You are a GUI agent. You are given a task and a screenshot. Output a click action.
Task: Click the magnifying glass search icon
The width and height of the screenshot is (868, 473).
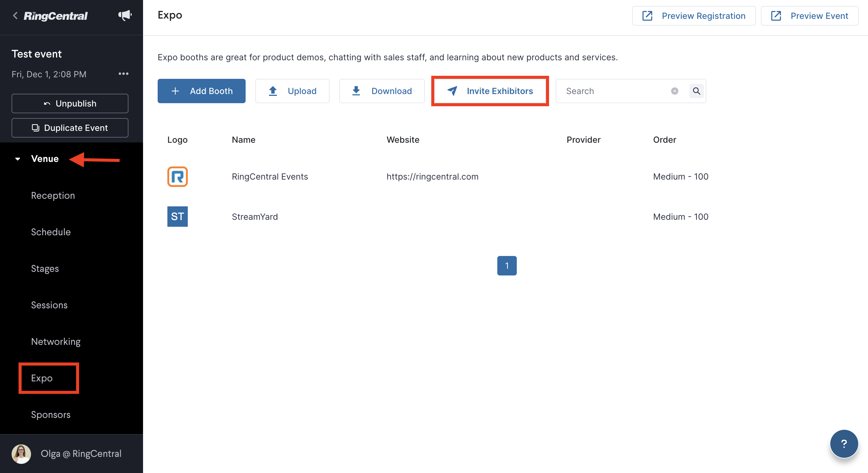pyautogui.click(x=696, y=91)
